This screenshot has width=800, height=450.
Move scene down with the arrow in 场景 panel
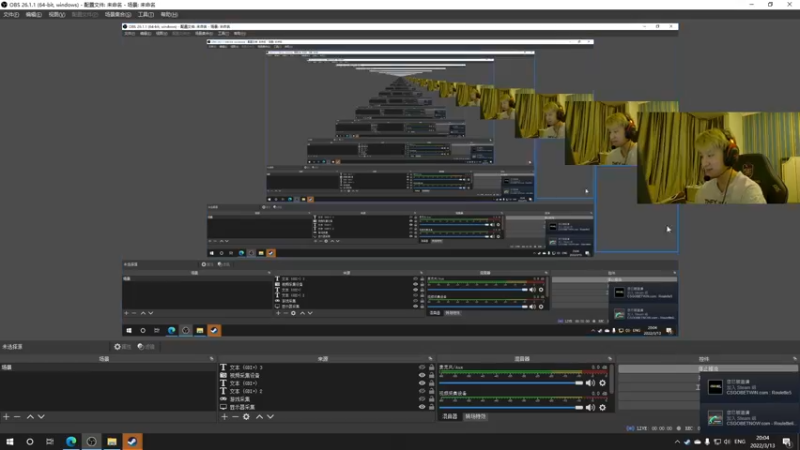(41, 417)
